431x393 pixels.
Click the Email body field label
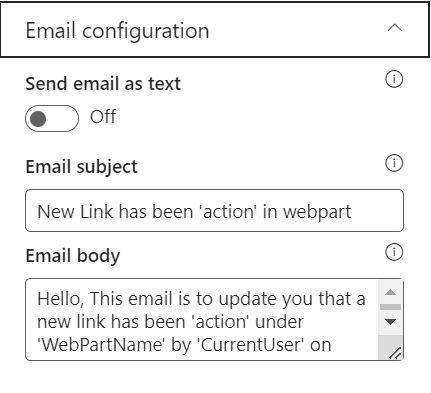73,256
